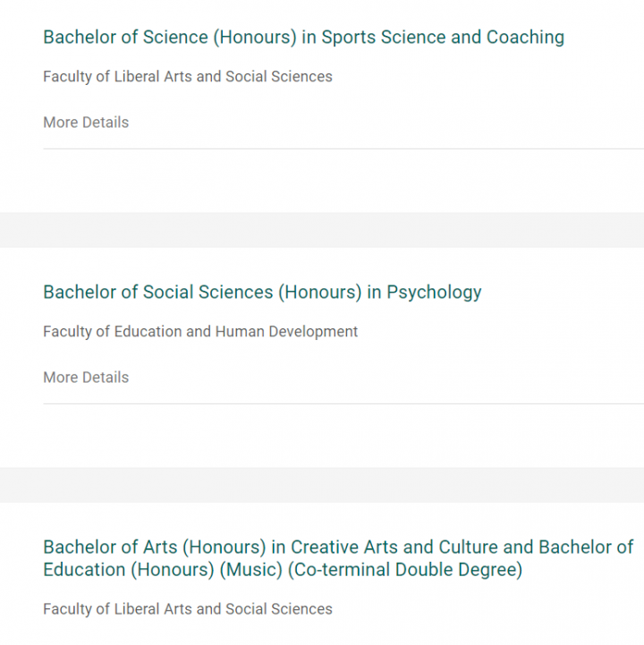Click "Human Development" in the Psychology faculty line

click(x=286, y=332)
